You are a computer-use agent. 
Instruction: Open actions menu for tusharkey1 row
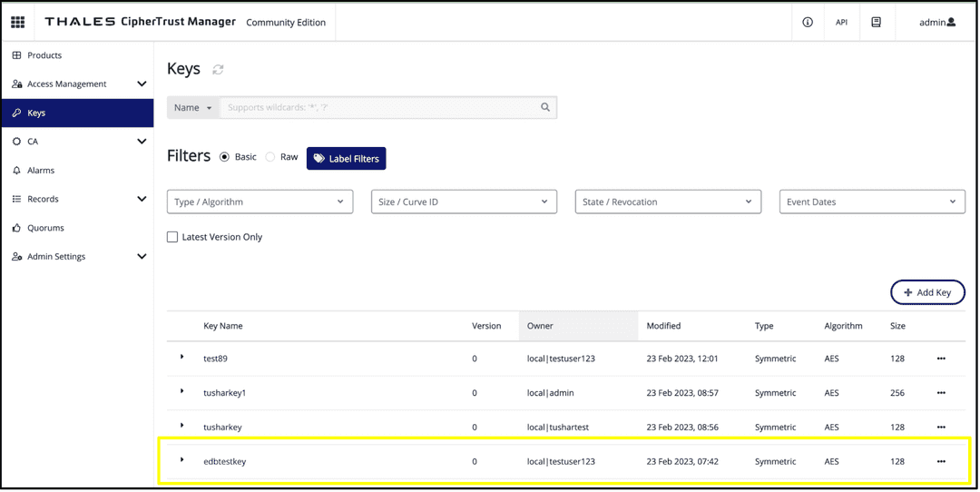pos(941,393)
